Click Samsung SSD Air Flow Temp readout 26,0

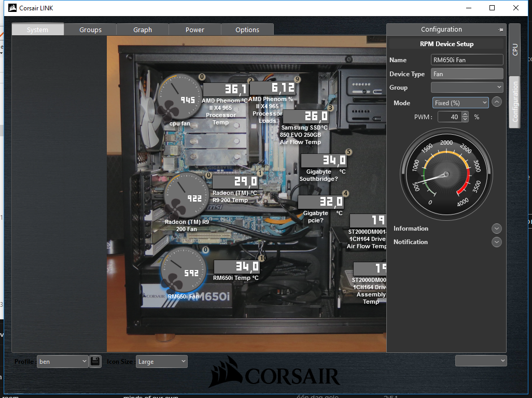[305, 117]
